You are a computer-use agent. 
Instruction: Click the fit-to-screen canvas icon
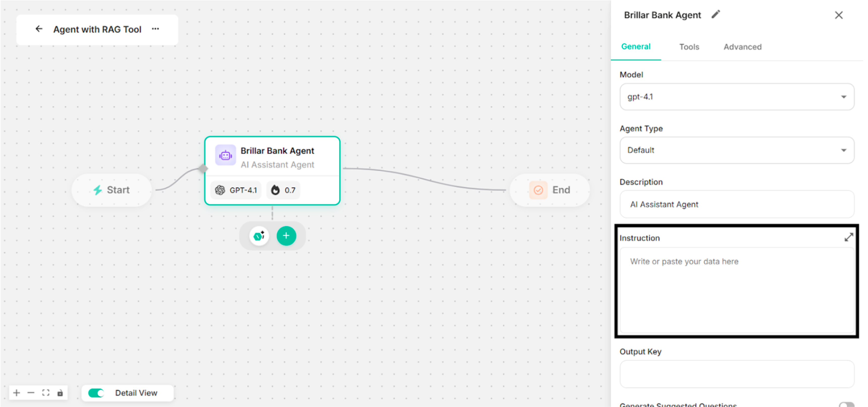coord(46,393)
